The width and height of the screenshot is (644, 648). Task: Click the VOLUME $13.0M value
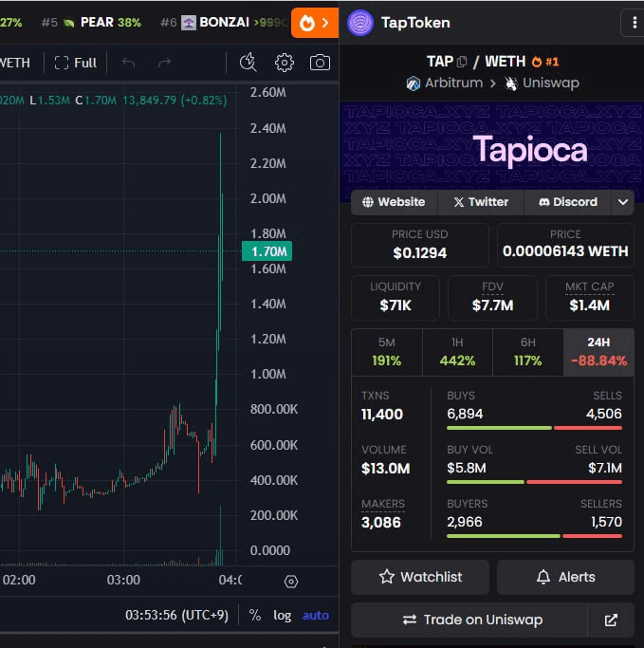[385, 469]
